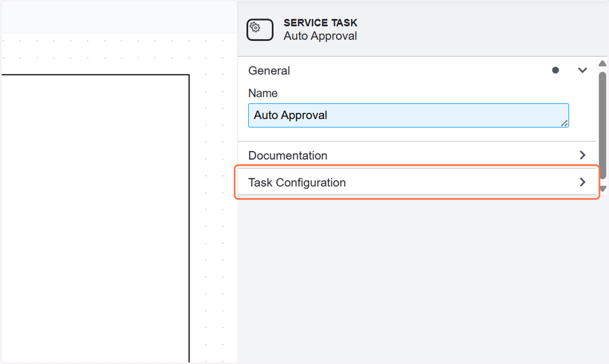Click the properties panel scroll up arrow

pyautogui.click(x=602, y=64)
